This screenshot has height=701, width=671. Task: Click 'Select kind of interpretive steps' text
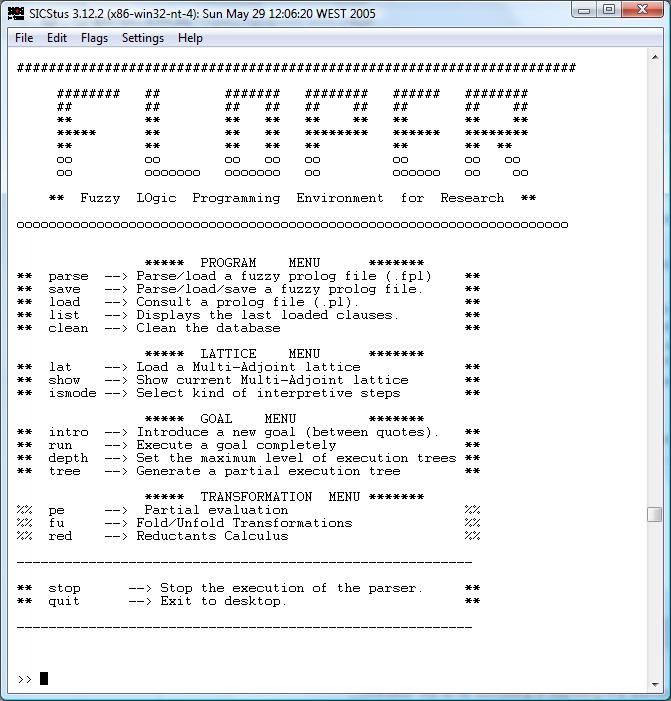[x=268, y=393]
